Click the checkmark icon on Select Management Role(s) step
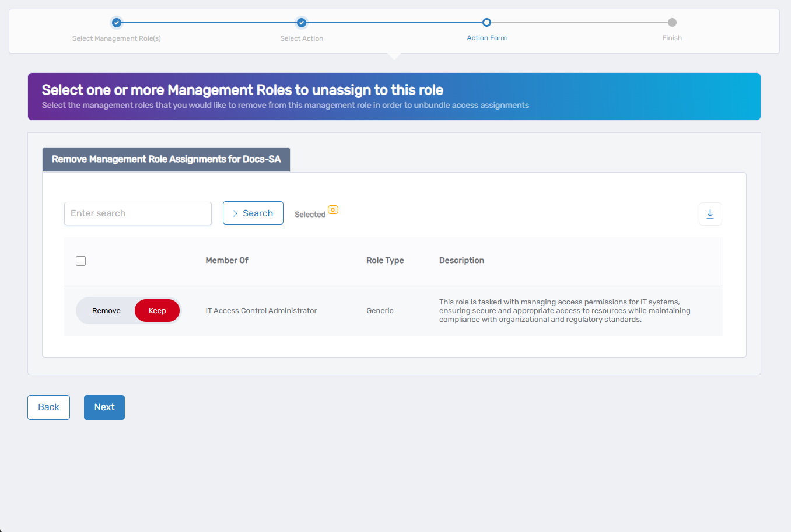791x532 pixels. pyautogui.click(x=116, y=22)
